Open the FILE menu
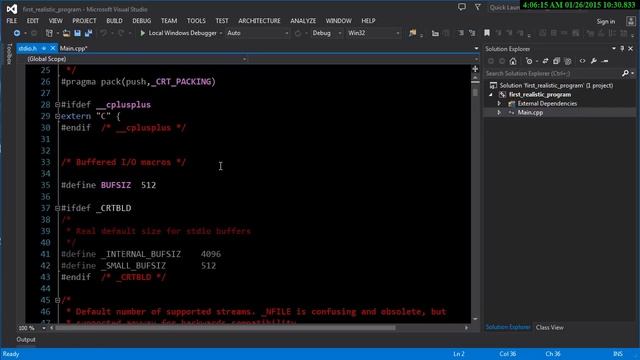640x360 pixels. 12,21
